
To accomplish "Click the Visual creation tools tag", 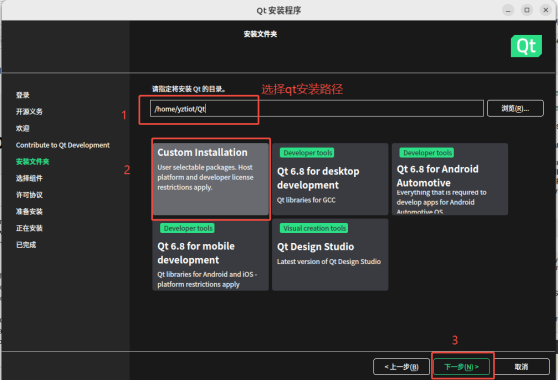I will [314, 228].
